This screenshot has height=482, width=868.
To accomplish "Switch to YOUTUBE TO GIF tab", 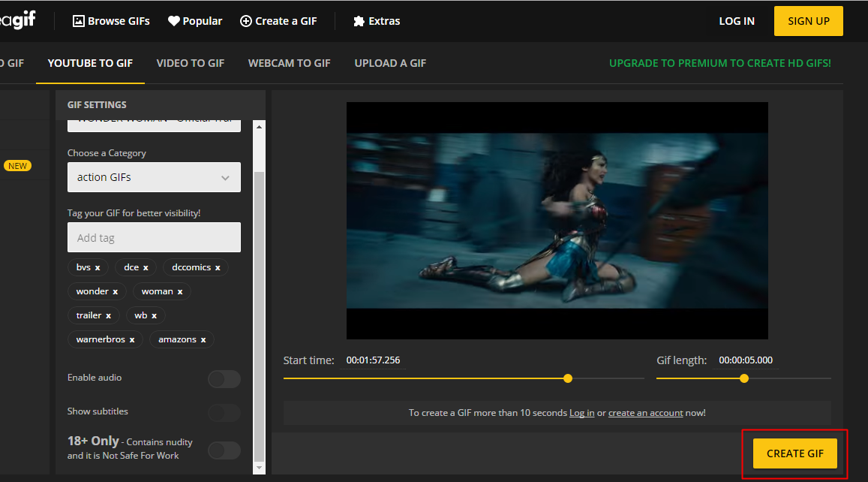I will [x=90, y=63].
